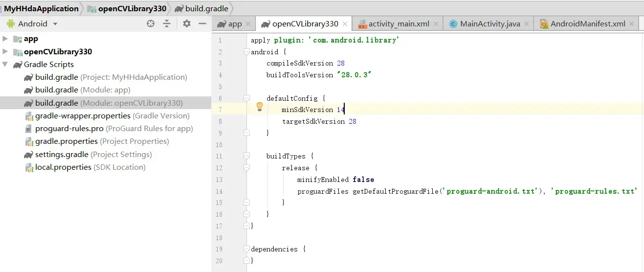This screenshot has height=272, width=644.
Task: Expand the openCVLibrary330 module node
Action: 5,51
